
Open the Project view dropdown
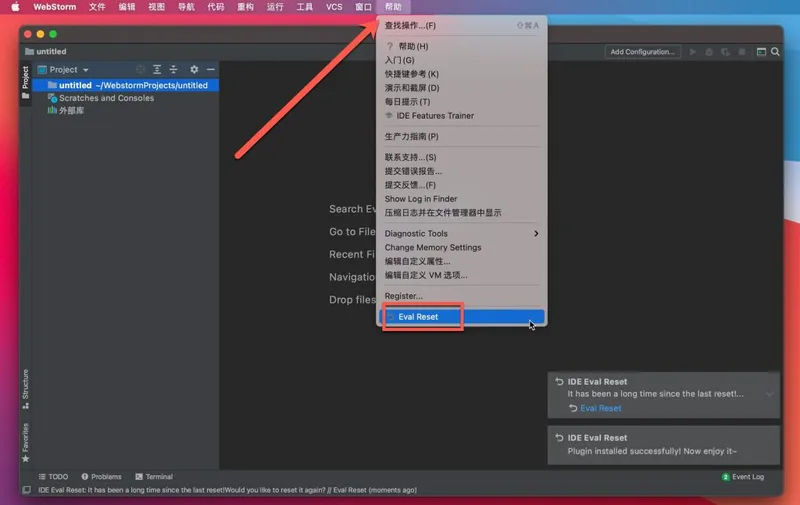tap(69, 69)
